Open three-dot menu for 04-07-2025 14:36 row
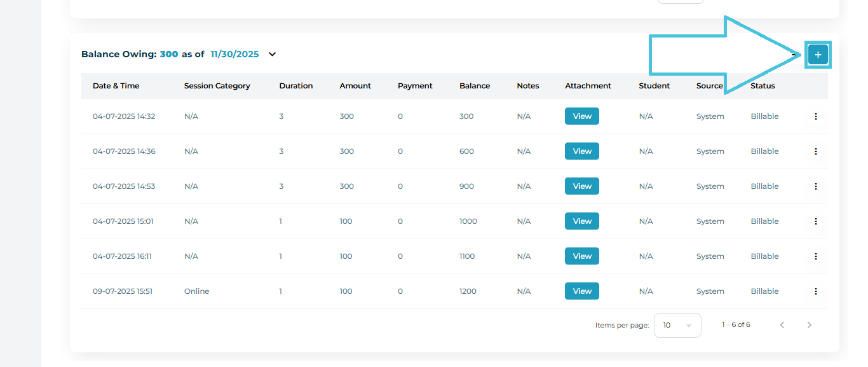 click(x=816, y=151)
